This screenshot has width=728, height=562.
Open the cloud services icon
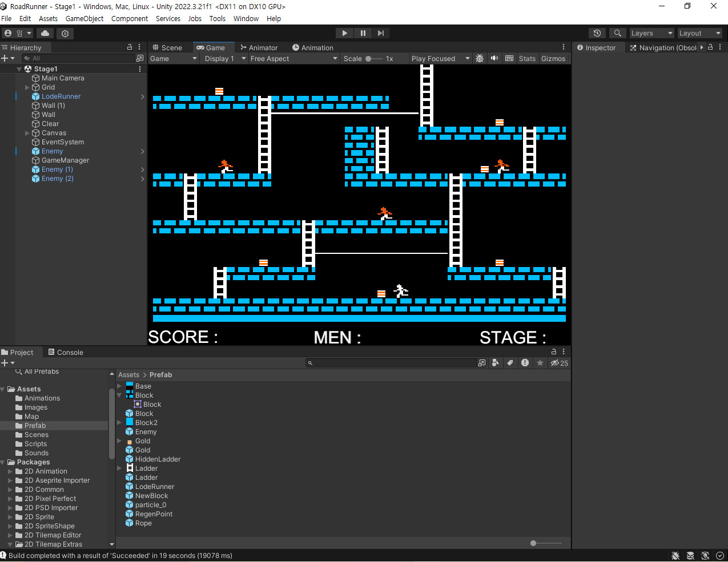(45, 33)
